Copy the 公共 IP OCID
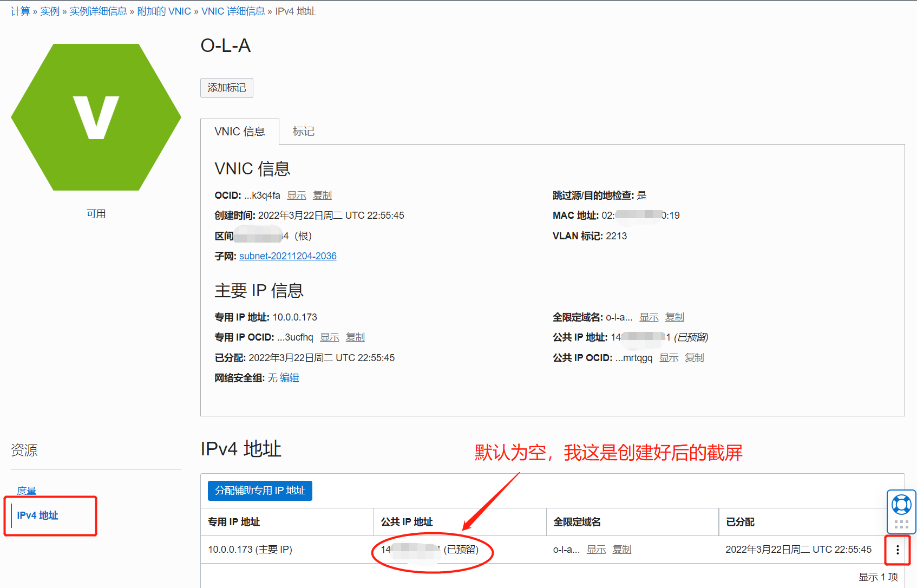The height and width of the screenshot is (588, 917). coord(695,358)
